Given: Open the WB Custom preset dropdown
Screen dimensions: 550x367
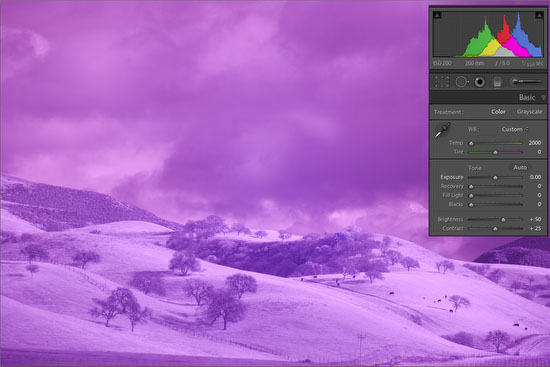Looking at the screenshot, I should tap(515, 129).
